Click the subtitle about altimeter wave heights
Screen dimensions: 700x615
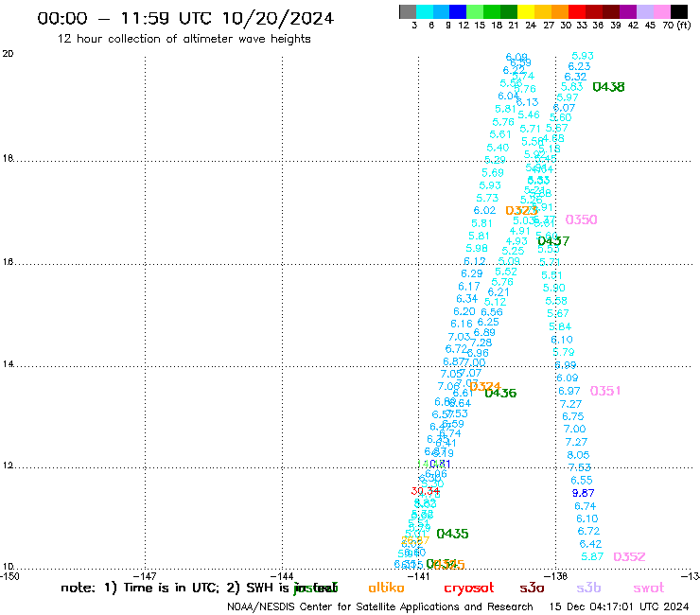click(184, 39)
